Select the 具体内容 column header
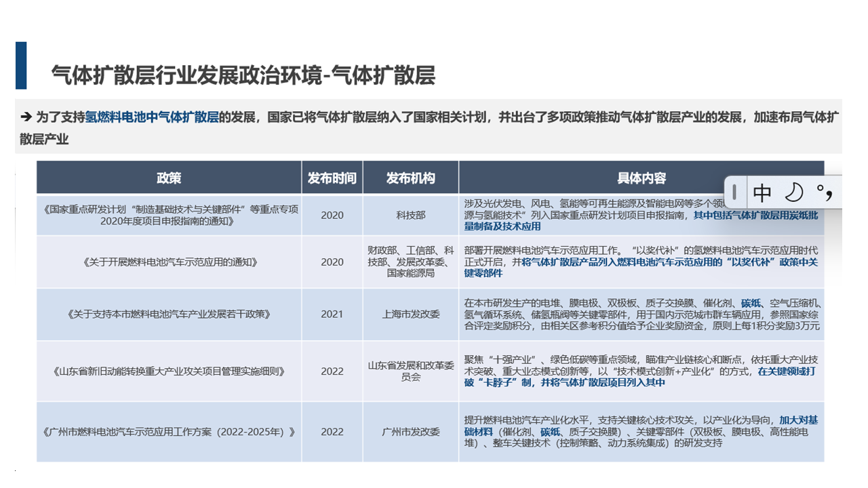Viewport: 868px width, 488px height. pyautogui.click(x=641, y=178)
